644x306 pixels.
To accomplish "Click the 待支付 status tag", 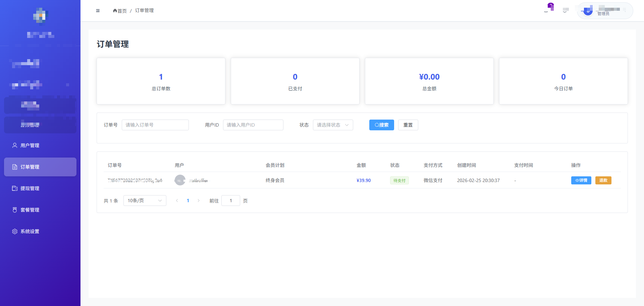I will coord(399,180).
